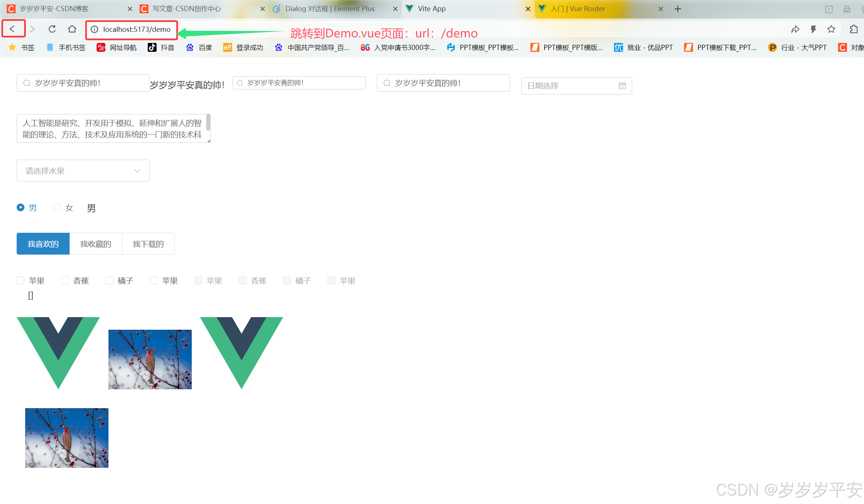
Task: Open the extensions puzzle icon
Action: click(854, 29)
